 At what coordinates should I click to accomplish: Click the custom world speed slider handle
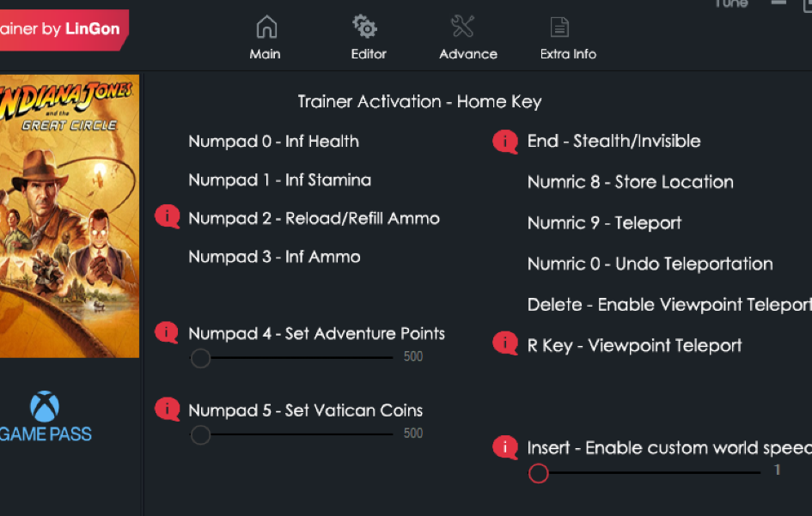[539, 473]
